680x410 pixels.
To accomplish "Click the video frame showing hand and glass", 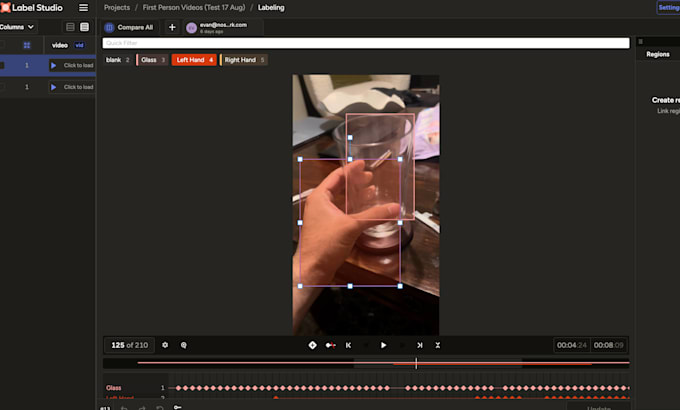I will pos(366,204).
